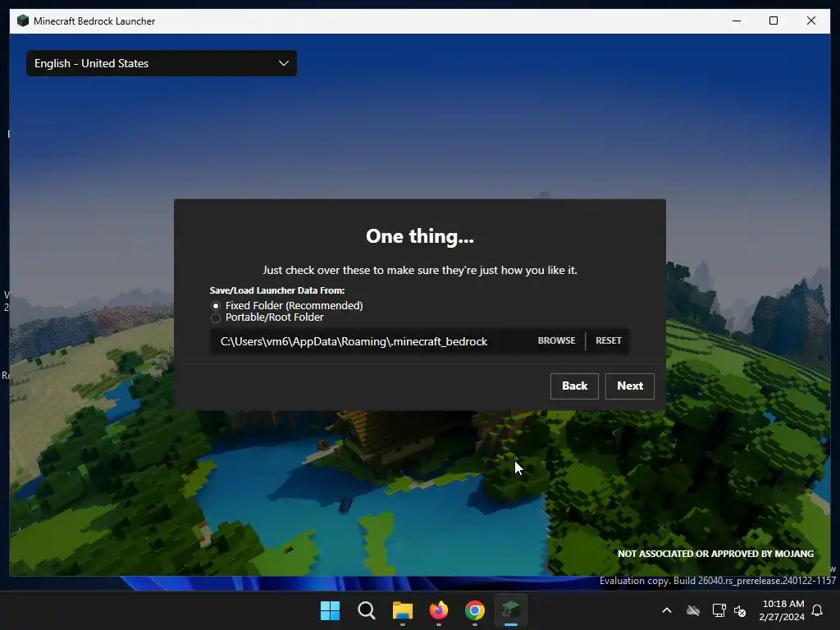
Task: Click BROWSE to choose a data folder
Action: [x=557, y=340]
